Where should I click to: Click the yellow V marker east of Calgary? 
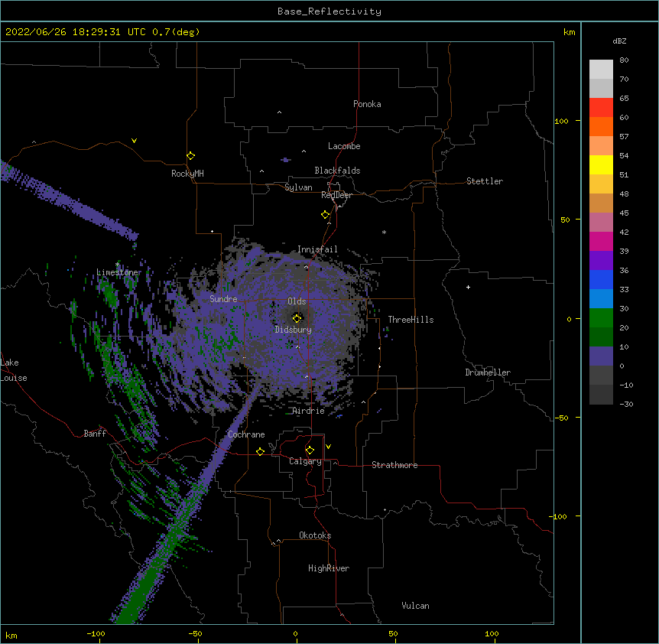click(x=328, y=447)
